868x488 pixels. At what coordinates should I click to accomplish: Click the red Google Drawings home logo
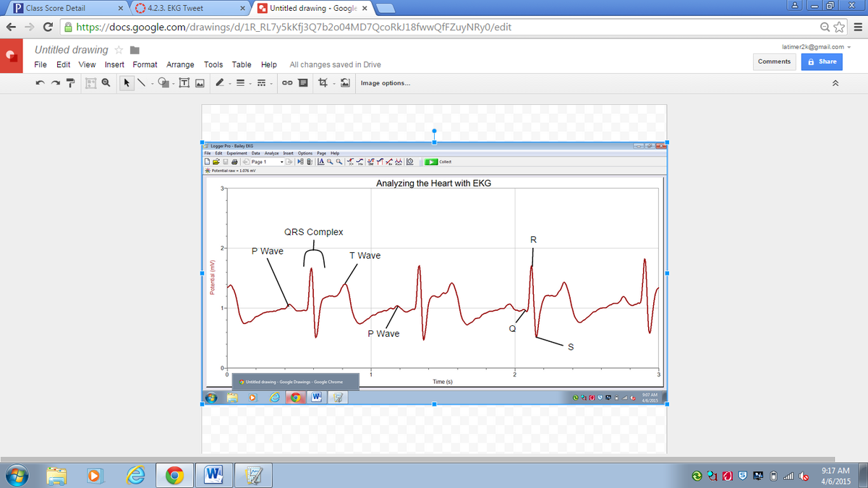11,56
